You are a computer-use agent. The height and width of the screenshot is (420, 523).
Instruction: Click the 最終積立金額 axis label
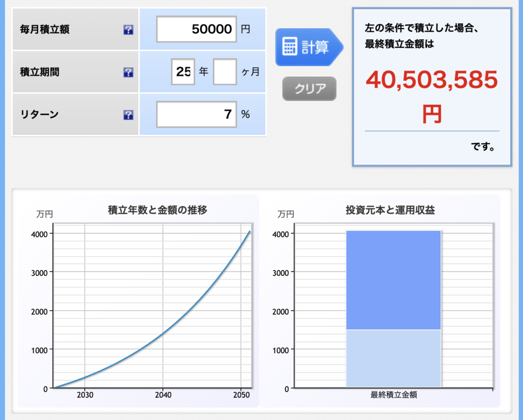(x=393, y=395)
